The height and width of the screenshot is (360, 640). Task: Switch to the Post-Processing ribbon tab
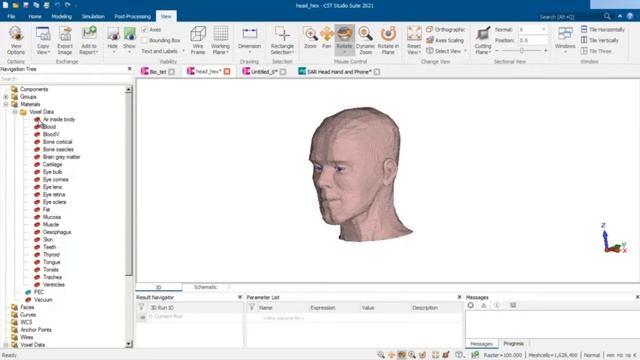133,16
